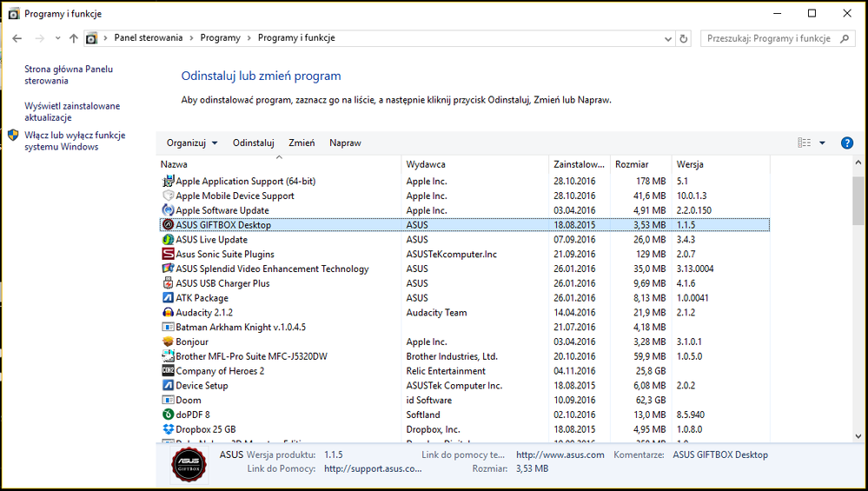Sort by the Wersja column header
The image size is (868, 491).
720,164
